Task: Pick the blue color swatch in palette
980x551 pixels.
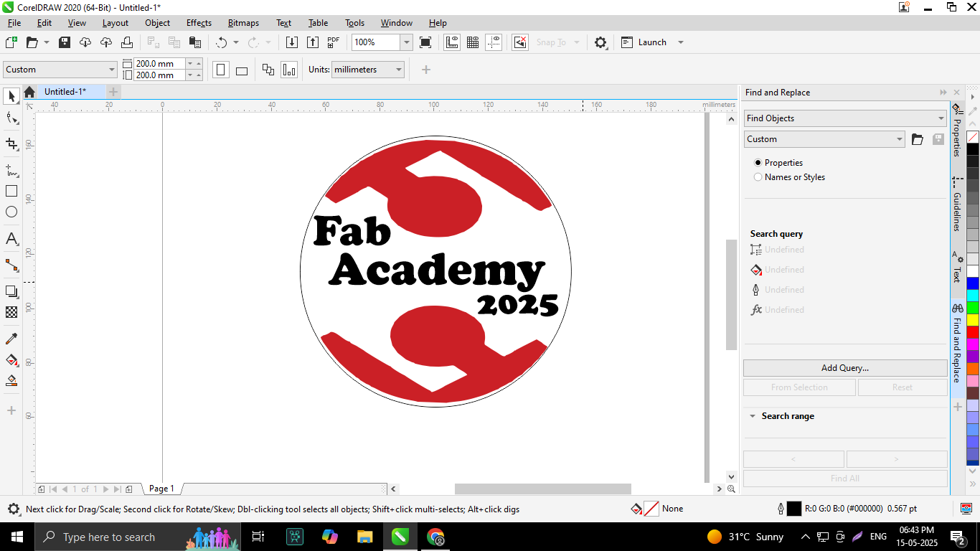Action: [973, 283]
